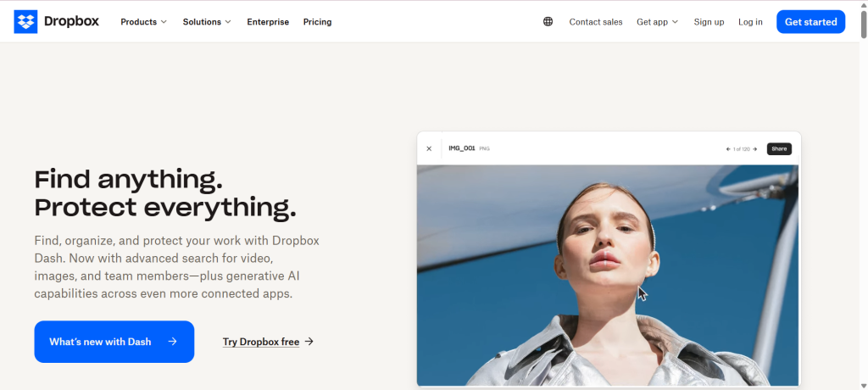Screen dimensions: 868x390
Task: Advance to next image using right arrow
Action: tap(755, 149)
